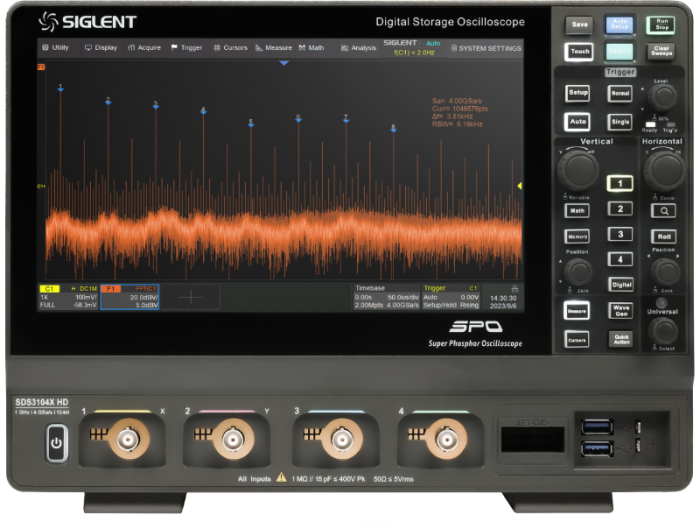Push the panel Math button
Image resolution: width=700 pixels, height=522 pixels.
pyautogui.click(x=577, y=211)
